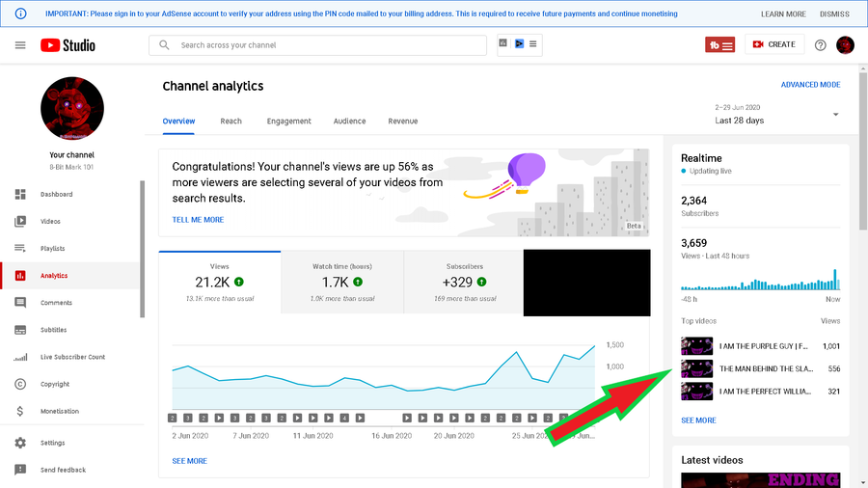Click the video marker labeled 4 under chart
Viewport: 868px width, 488px height.
344,418
